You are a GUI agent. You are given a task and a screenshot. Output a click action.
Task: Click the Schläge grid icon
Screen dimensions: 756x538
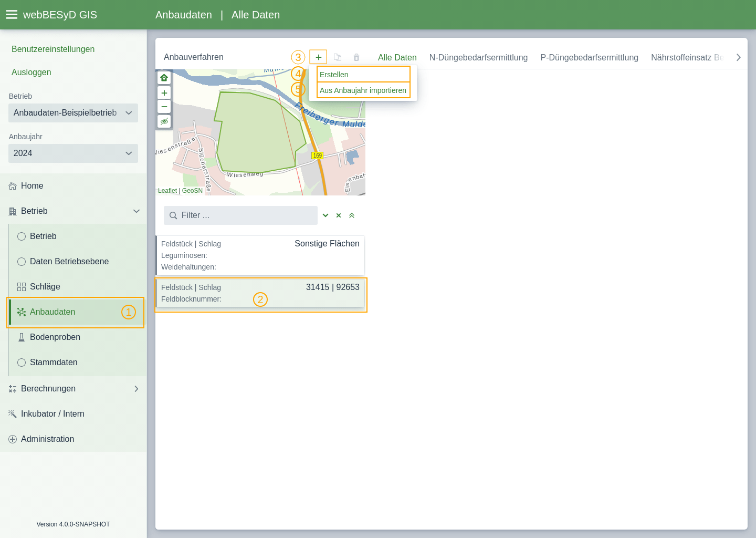(x=22, y=287)
